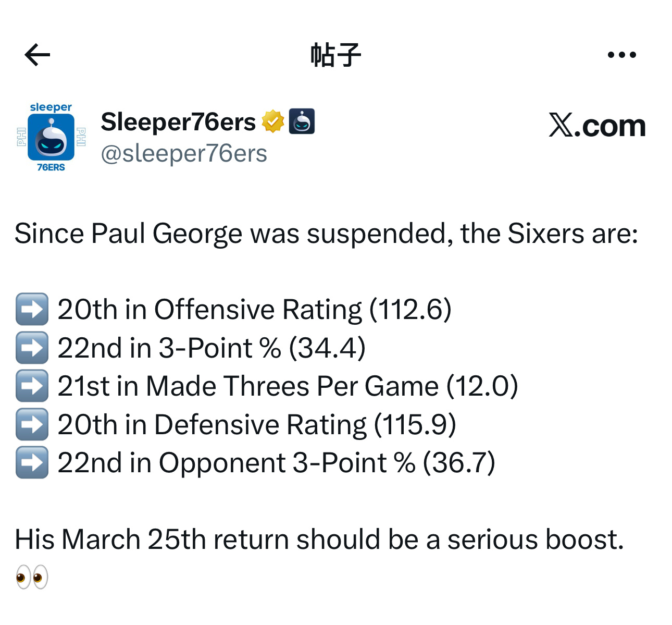Click the @sleeper76ers handle
Image resolution: width=672 pixels, height=625 pixels.
point(184,153)
